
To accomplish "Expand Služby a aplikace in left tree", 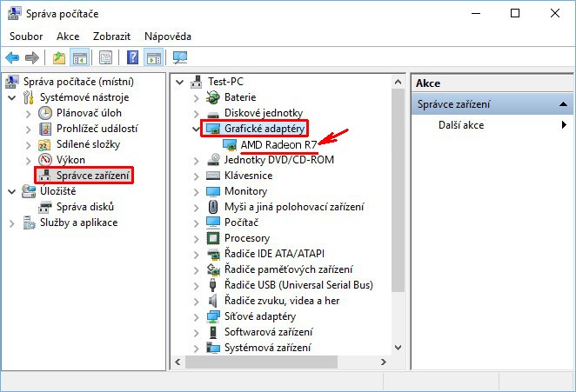I will point(12,223).
